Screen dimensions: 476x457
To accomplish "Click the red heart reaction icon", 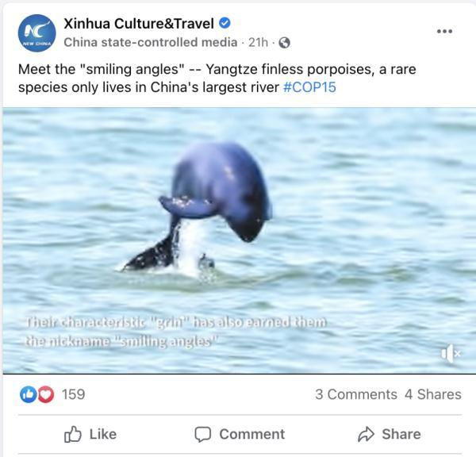I will 46,394.
